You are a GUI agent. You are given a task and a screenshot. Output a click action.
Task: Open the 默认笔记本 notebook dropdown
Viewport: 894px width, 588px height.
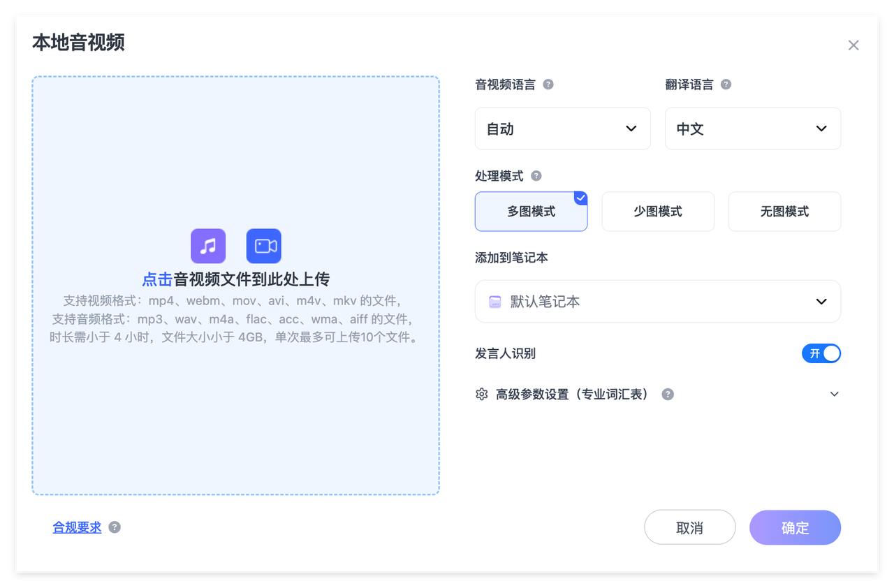[657, 302]
